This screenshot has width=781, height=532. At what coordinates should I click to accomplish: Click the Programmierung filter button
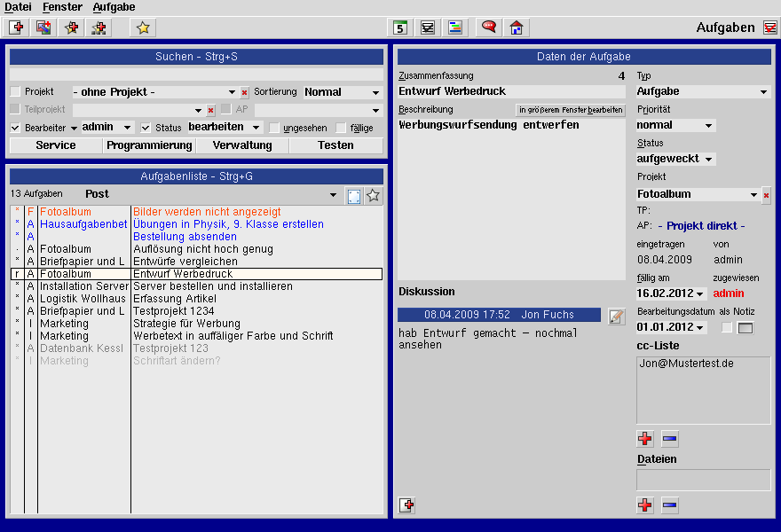point(149,145)
